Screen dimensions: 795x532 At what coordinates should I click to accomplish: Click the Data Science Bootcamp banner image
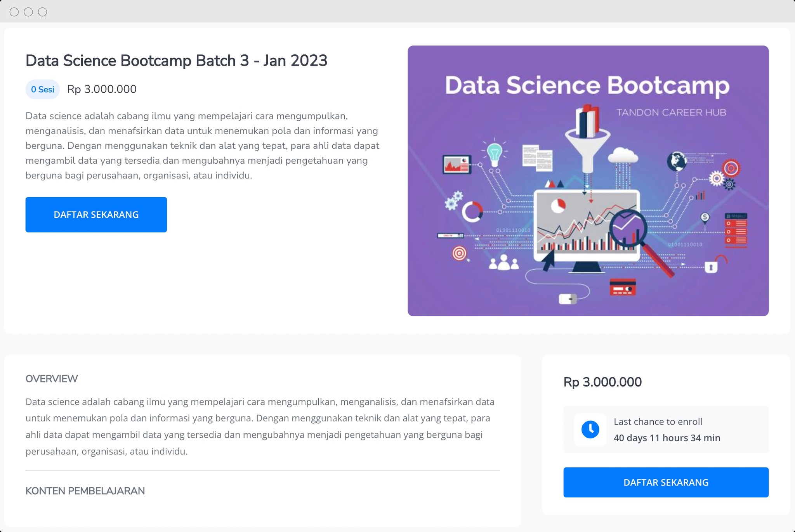click(588, 180)
